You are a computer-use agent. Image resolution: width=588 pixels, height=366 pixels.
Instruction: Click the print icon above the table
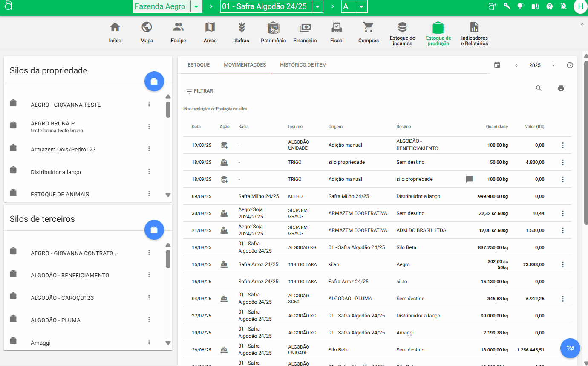561,88
